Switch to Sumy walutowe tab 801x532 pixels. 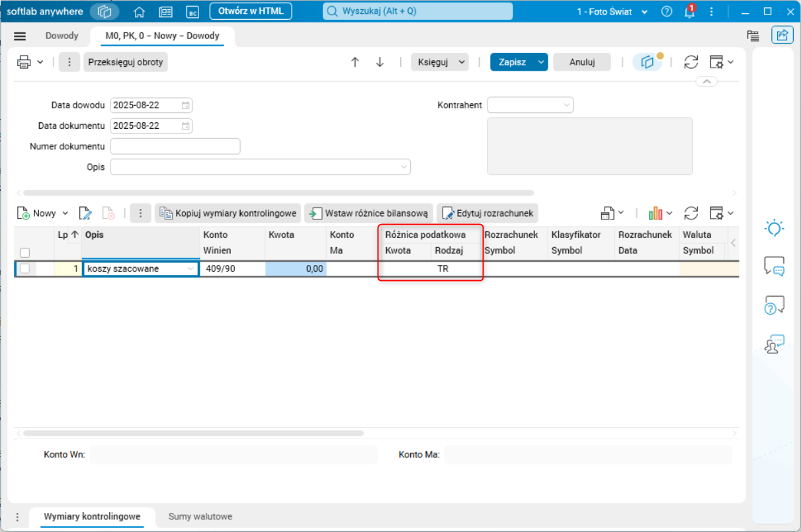coord(200,516)
